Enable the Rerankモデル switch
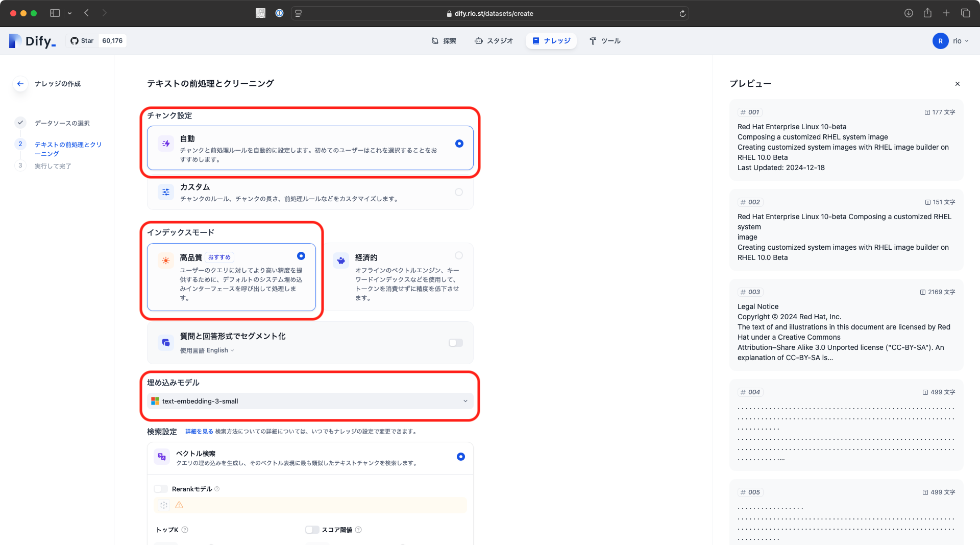980x545 pixels. tap(161, 489)
